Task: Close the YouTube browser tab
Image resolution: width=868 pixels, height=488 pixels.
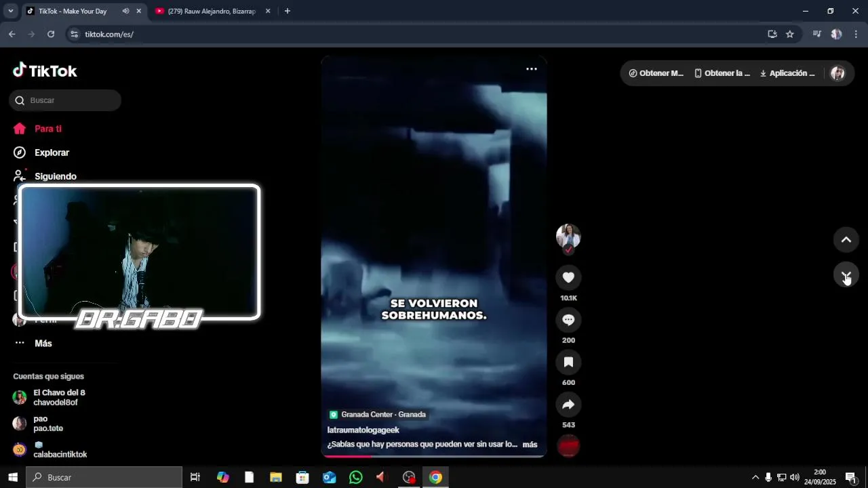Action: pos(268,12)
